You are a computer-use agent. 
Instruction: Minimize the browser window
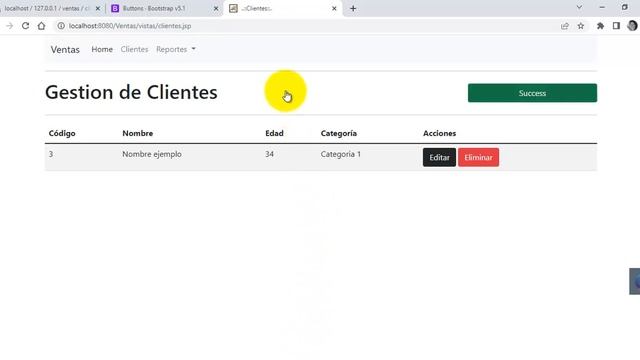pos(602,7)
